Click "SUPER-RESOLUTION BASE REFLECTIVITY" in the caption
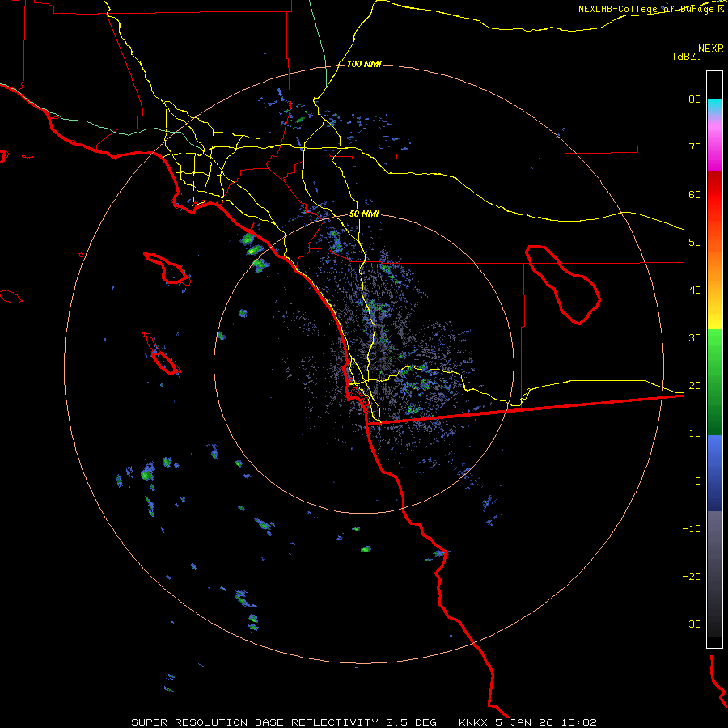 [255, 722]
